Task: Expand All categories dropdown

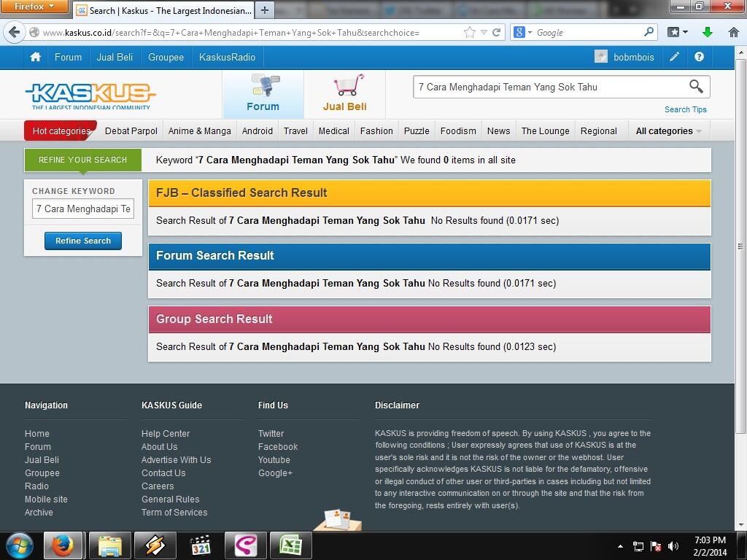Action: [x=668, y=131]
